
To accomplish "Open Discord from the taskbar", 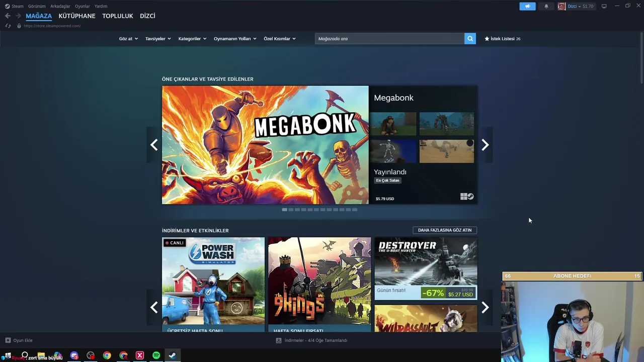I will [x=74, y=355].
